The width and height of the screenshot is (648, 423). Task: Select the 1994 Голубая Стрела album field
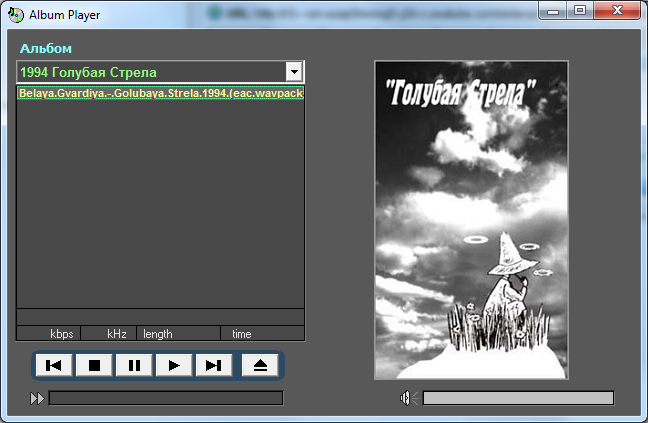tap(160, 72)
